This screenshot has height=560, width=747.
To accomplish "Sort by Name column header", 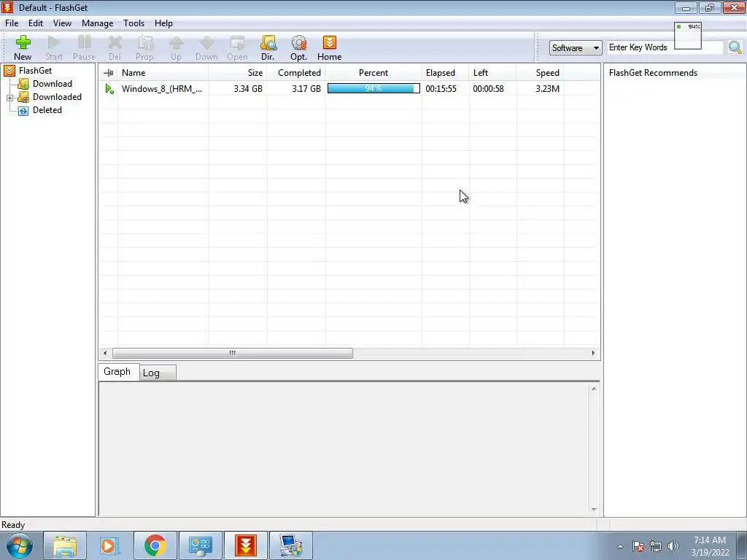I will (x=163, y=73).
